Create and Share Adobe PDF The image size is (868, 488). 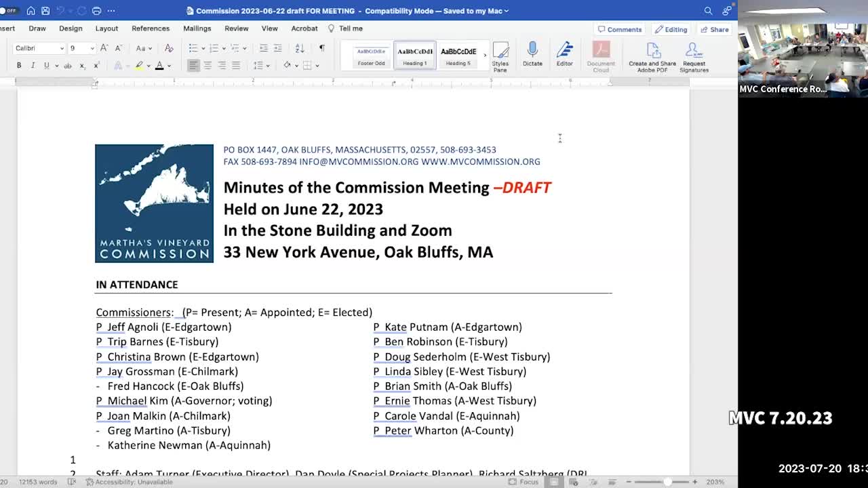pos(652,57)
